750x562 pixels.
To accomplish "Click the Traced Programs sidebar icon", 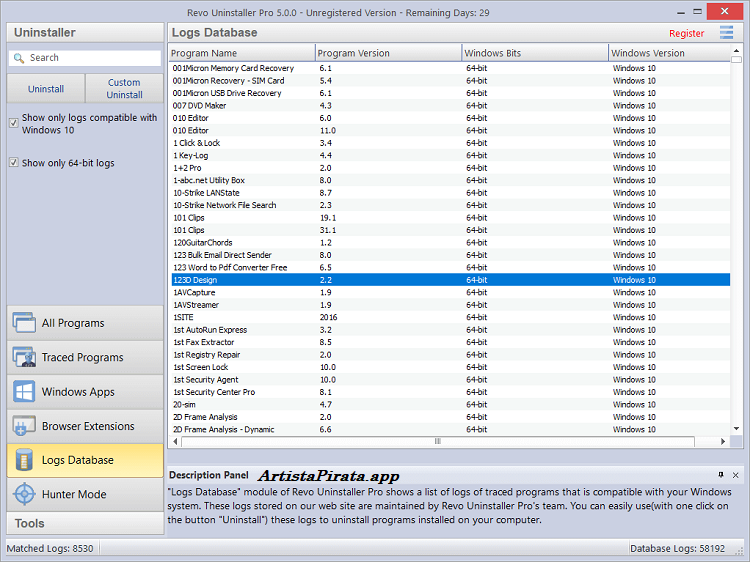I will [x=24, y=357].
